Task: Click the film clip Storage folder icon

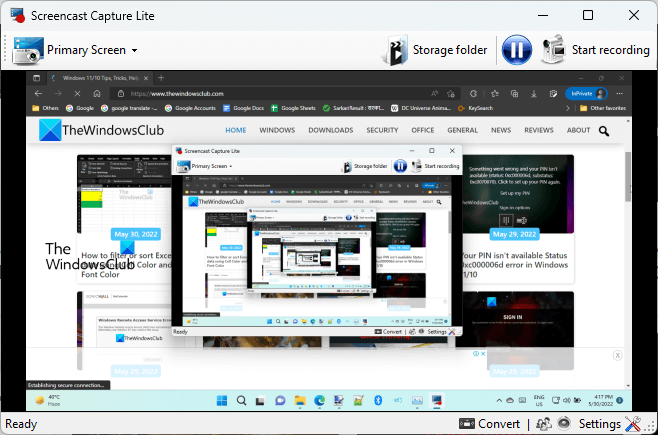Action: (x=395, y=50)
